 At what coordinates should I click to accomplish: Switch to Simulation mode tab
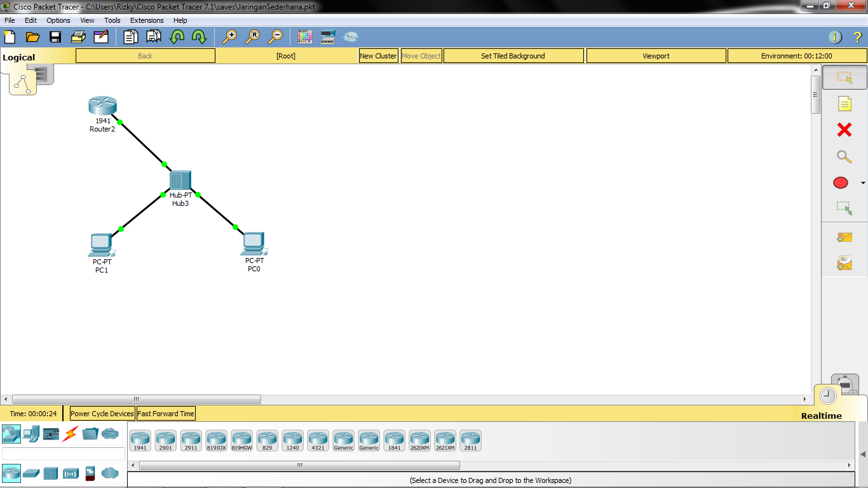[846, 384]
